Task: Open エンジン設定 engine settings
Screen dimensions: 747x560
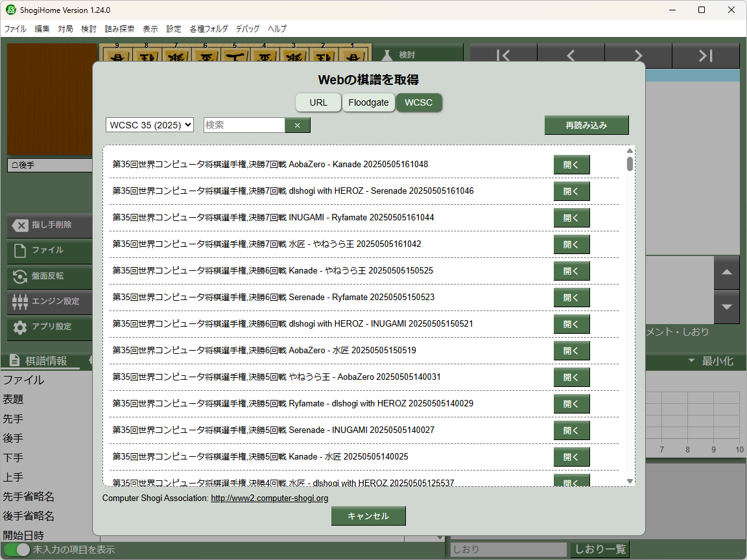Action: [49, 301]
